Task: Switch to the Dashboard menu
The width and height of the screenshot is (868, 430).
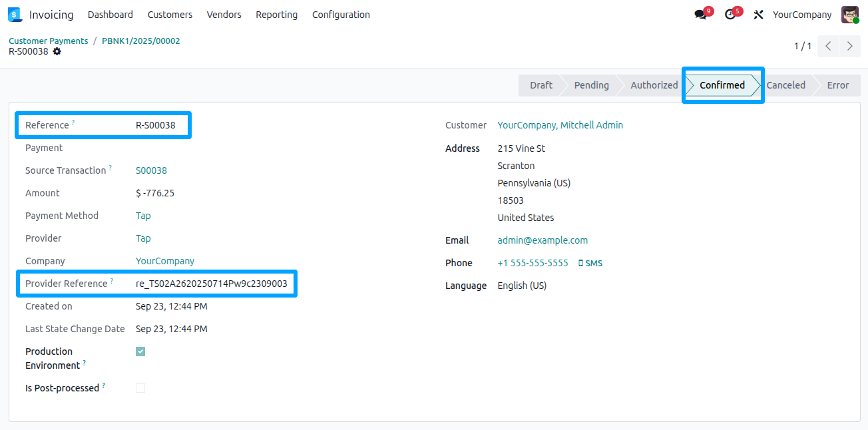Action: click(x=110, y=14)
